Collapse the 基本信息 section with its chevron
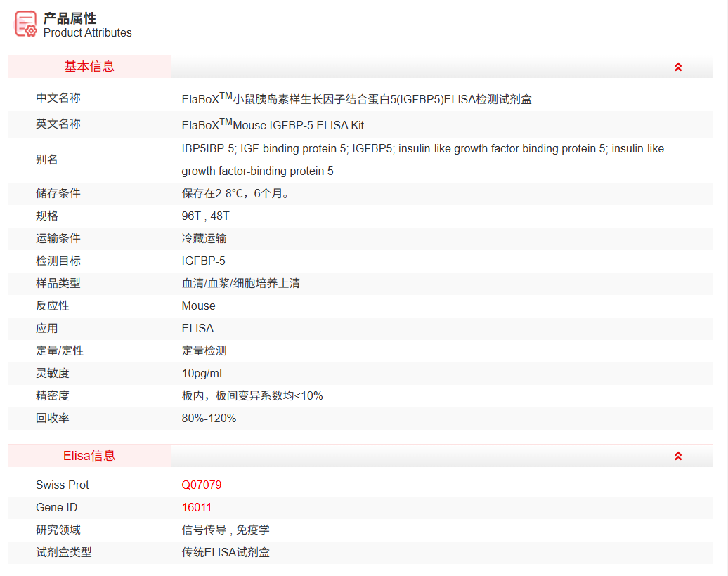 pos(678,67)
